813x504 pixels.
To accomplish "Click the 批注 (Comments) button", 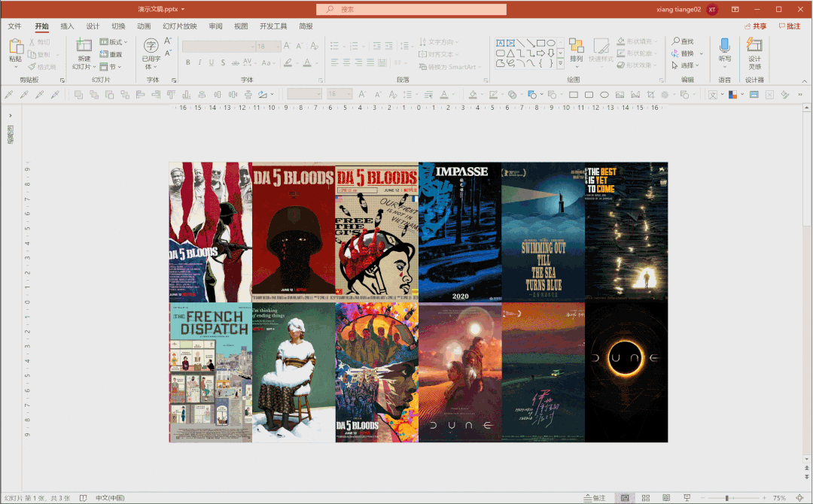I will click(x=789, y=26).
